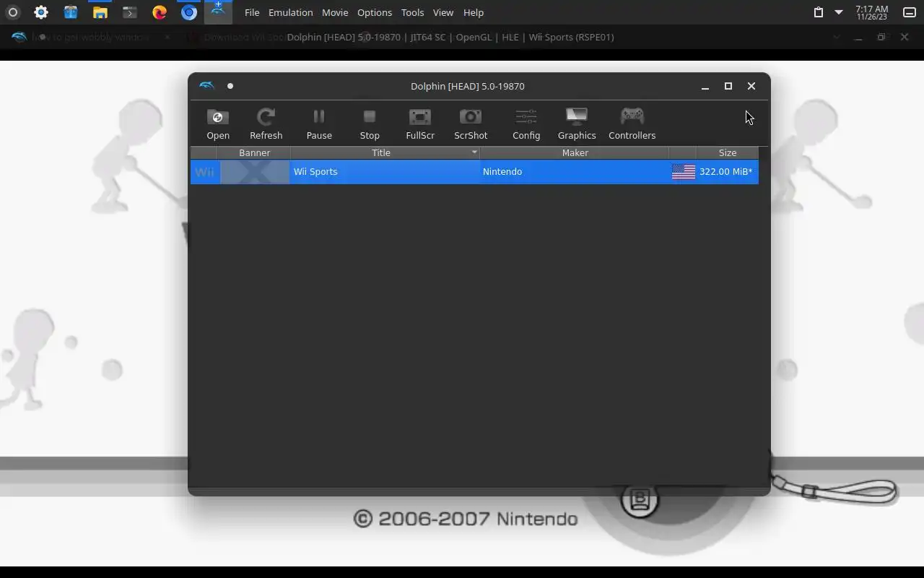Click the pin dot next to the Dolphin logo

click(230, 86)
